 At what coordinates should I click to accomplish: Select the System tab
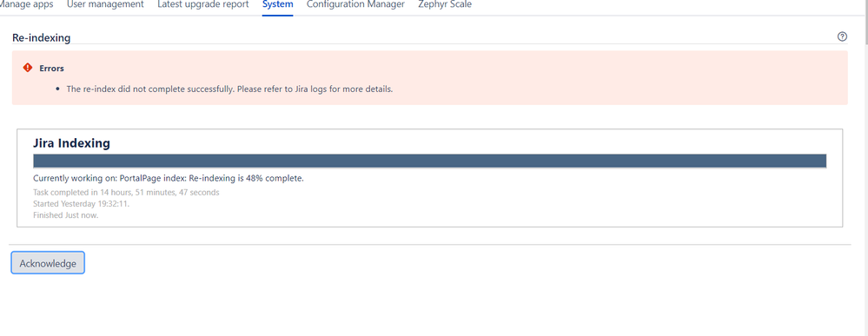point(278,4)
